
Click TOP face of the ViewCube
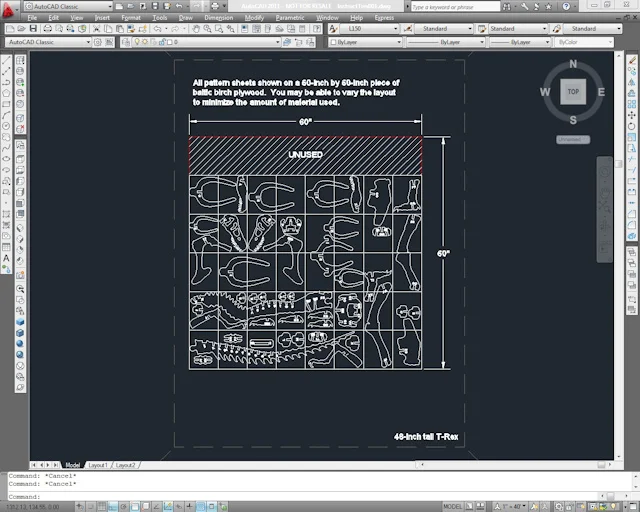(x=573, y=91)
